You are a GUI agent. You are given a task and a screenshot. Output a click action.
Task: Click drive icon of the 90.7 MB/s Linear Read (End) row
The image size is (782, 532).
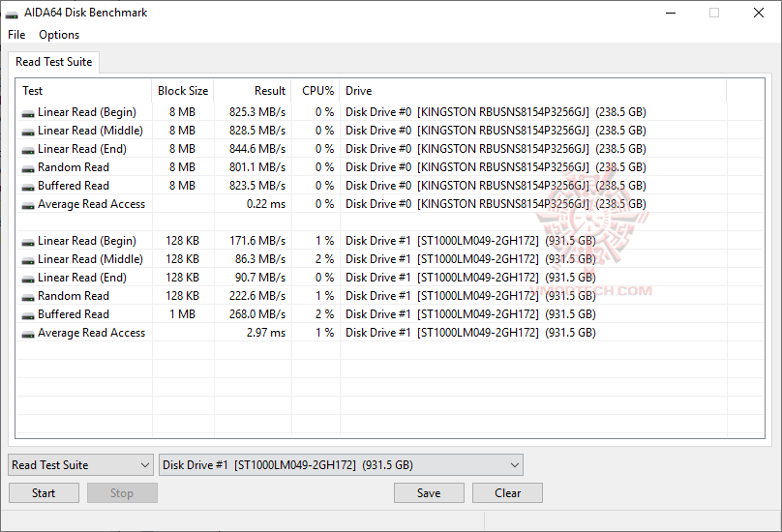coord(28,279)
